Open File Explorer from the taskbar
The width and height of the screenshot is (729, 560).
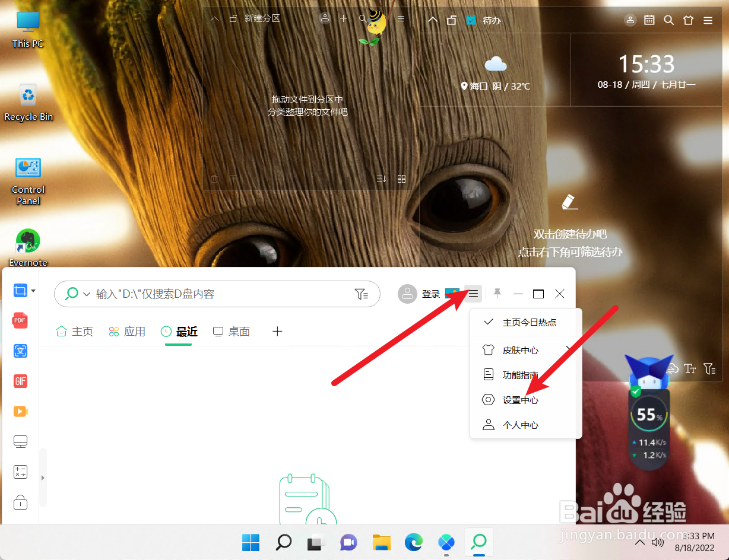(x=381, y=542)
